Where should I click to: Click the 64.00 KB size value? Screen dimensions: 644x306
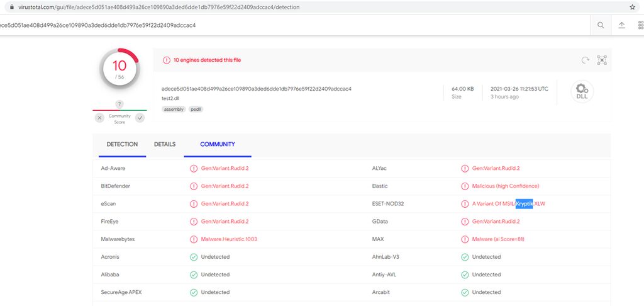pos(462,89)
